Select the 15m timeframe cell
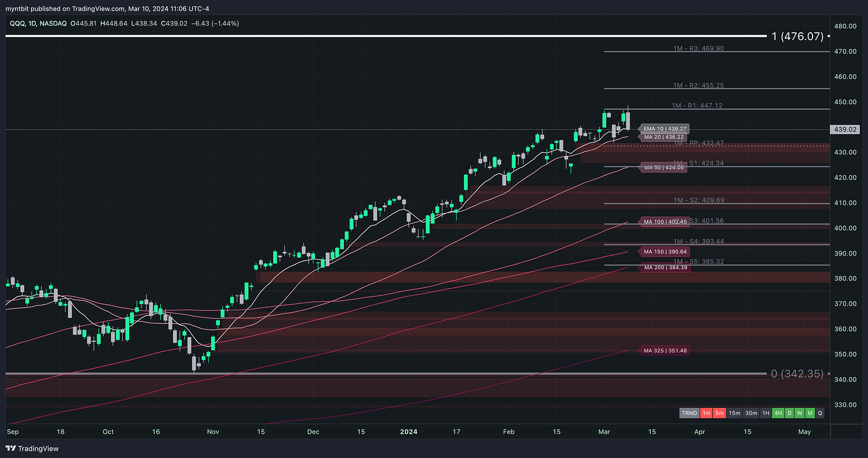 coord(734,413)
